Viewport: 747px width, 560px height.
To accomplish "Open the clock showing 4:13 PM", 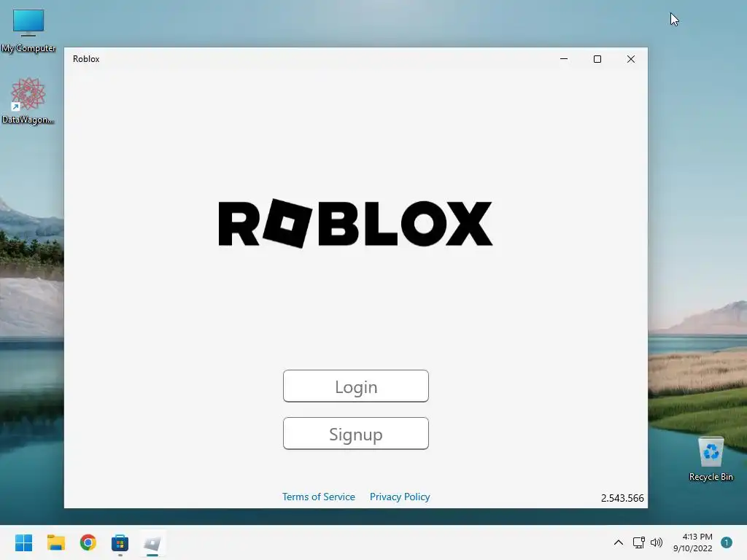I will click(693, 542).
